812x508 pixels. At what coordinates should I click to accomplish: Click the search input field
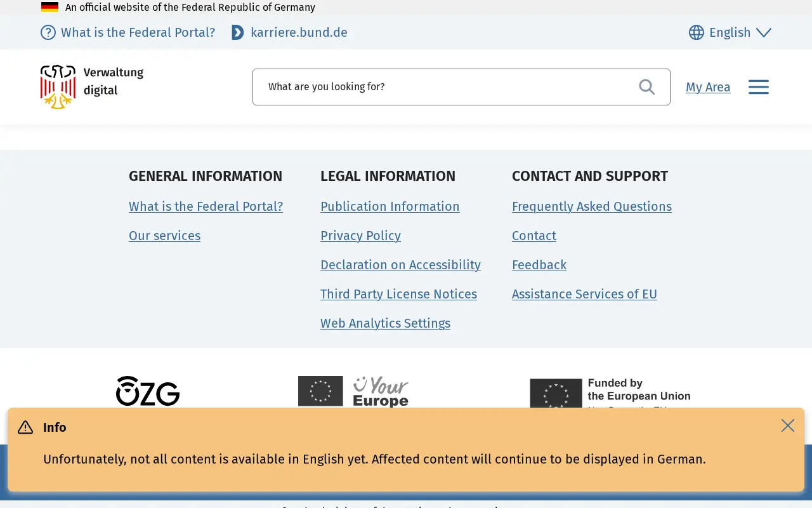point(461,87)
